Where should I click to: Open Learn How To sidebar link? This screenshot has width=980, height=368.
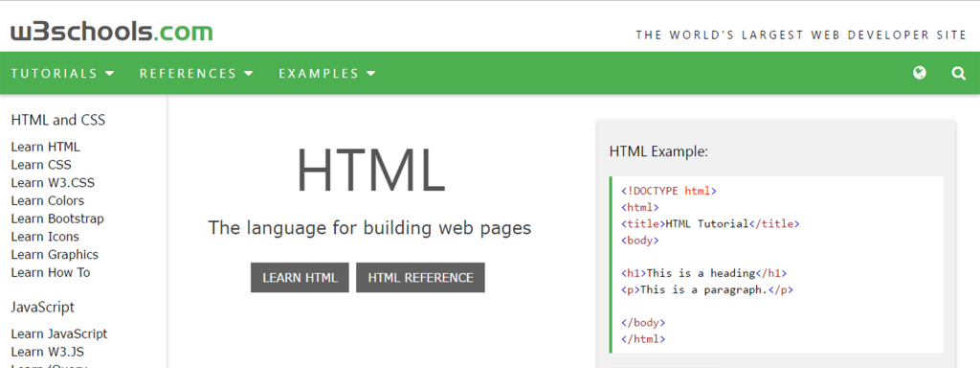pos(51,273)
